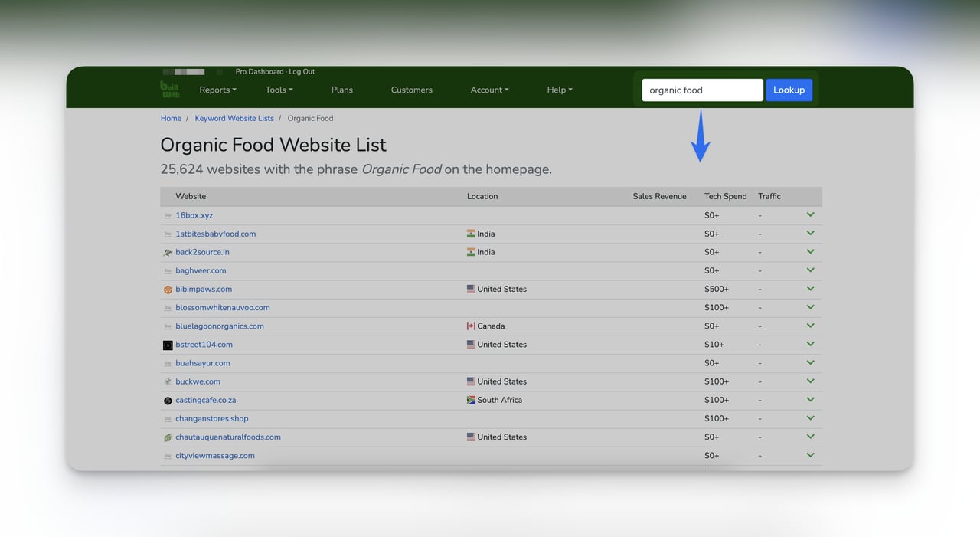Expand the 1stbitesbabyfood.com row chevron
This screenshot has width=980, height=537.
click(x=810, y=233)
